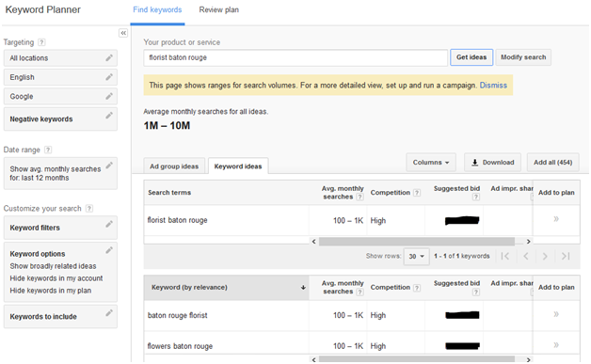Go to next page of keywords
The width and height of the screenshot is (591, 364).
[x=545, y=256]
